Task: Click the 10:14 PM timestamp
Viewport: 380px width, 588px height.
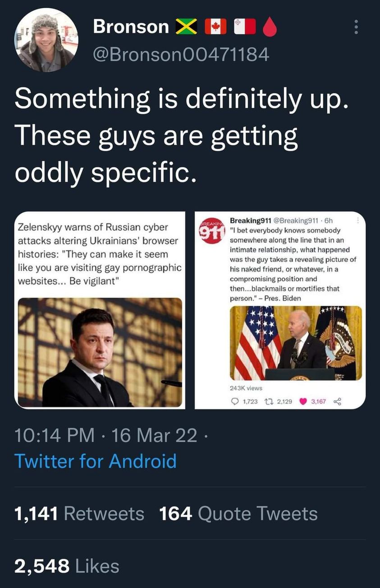Action: tap(54, 435)
